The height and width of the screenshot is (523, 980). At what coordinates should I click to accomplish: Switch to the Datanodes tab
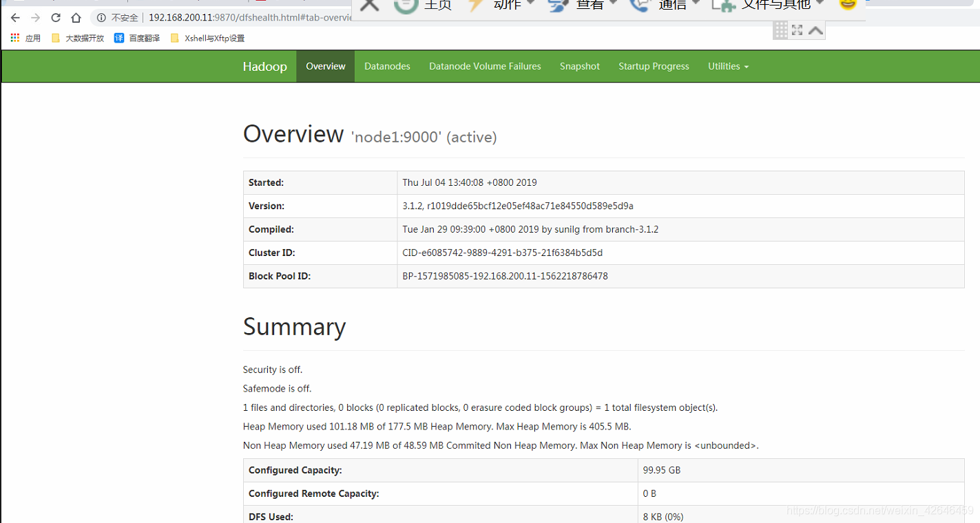tap(387, 67)
